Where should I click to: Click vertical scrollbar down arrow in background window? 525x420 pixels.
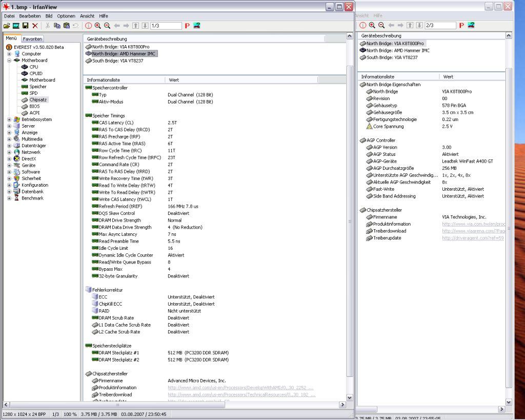[x=509, y=402]
